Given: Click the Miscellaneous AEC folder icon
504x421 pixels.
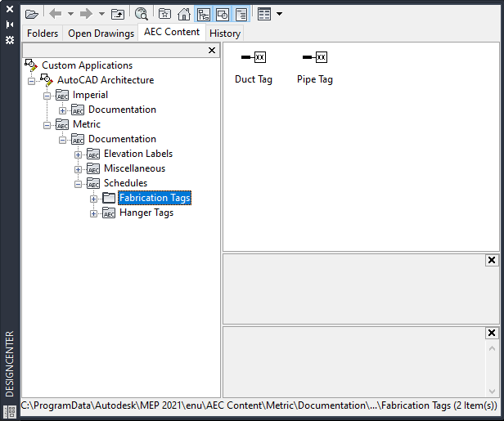Looking at the screenshot, I should pos(93,168).
